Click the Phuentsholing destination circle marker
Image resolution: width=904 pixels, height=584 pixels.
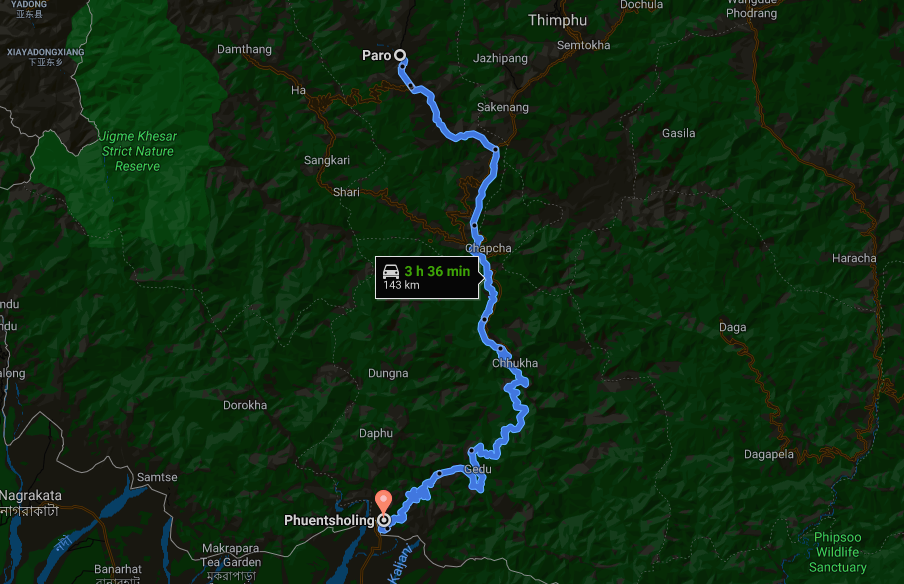tap(384, 521)
